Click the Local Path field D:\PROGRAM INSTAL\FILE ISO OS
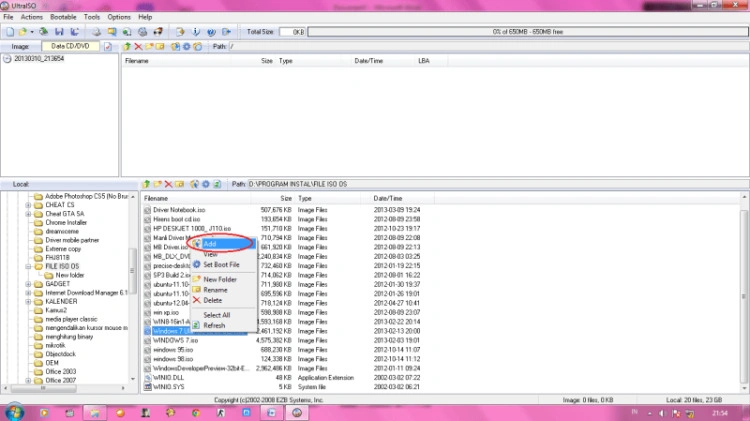 (x=497, y=184)
